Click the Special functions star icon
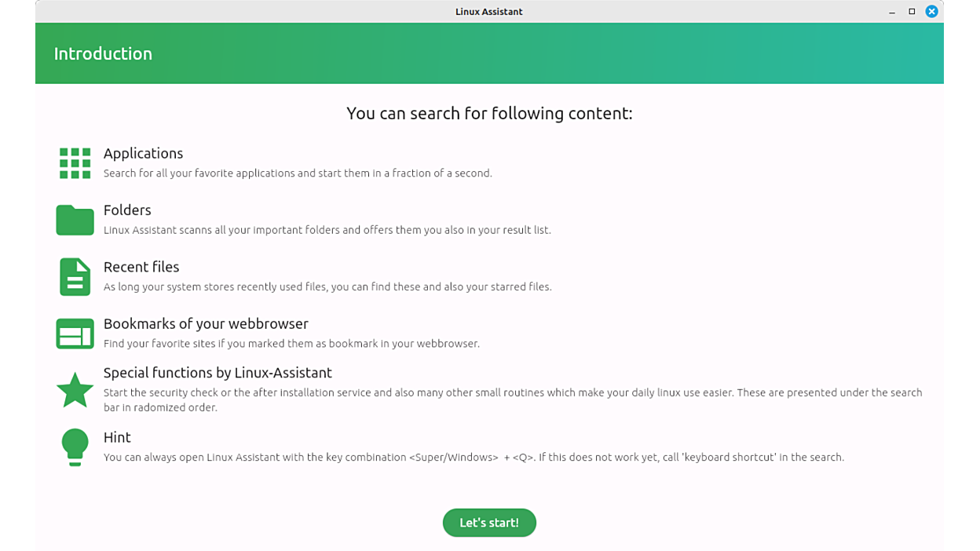980x551 pixels. 75,390
